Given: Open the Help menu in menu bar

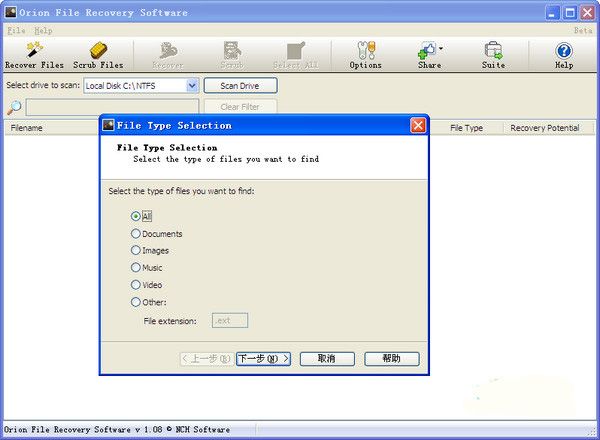Looking at the screenshot, I should 43,31.
